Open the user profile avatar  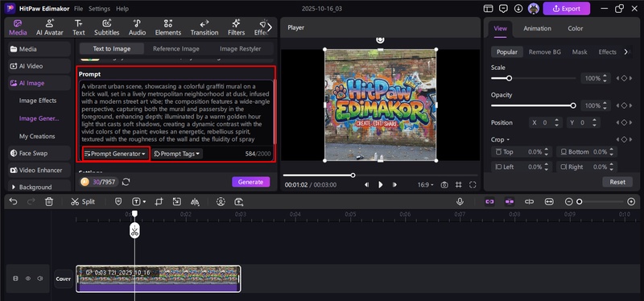tap(533, 8)
